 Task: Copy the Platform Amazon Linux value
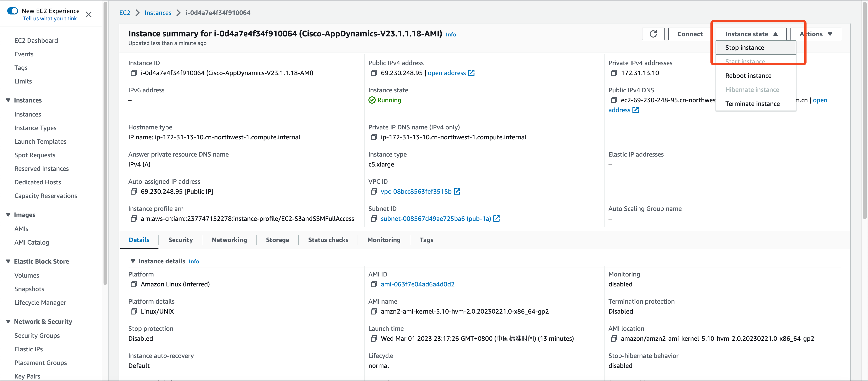[x=134, y=284]
